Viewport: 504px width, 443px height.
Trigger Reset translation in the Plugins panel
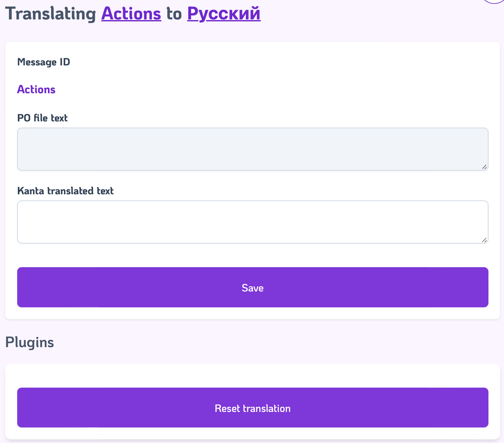(x=252, y=408)
